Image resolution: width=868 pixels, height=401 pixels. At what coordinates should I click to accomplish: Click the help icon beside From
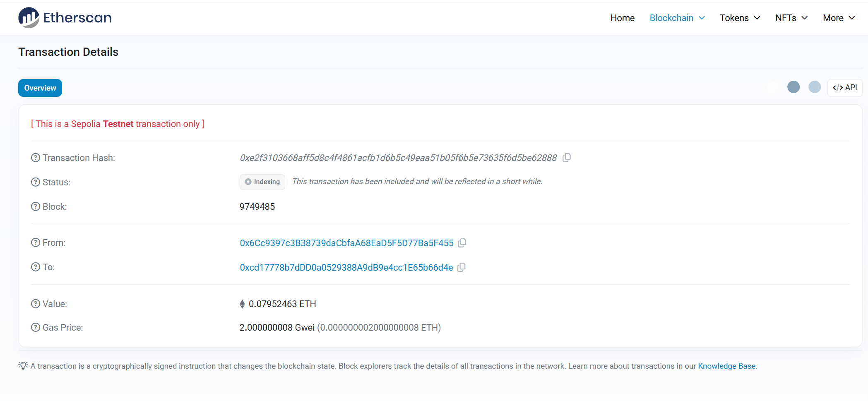coord(36,243)
